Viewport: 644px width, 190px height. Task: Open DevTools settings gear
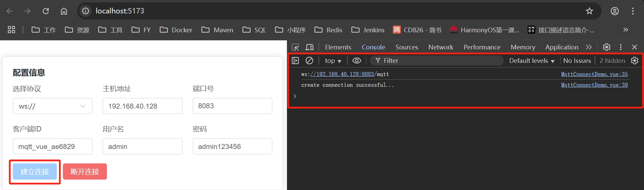(x=607, y=47)
